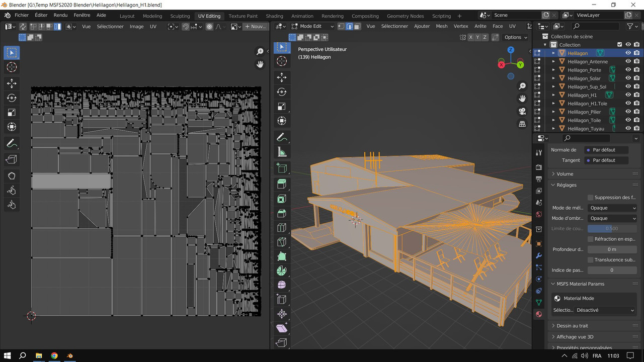Enable Suppression des faces checkbox
This screenshot has width=644, height=362.
(x=591, y=198)
